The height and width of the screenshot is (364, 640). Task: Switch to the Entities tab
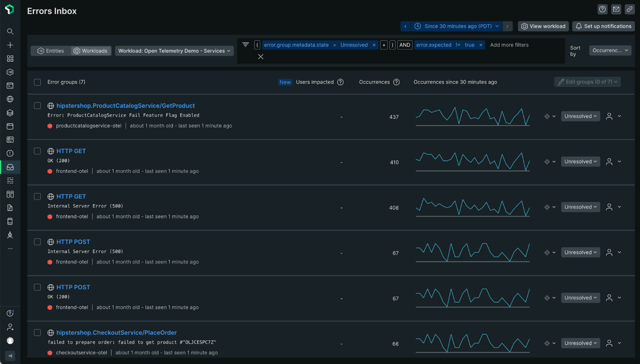tap(50, 51)
